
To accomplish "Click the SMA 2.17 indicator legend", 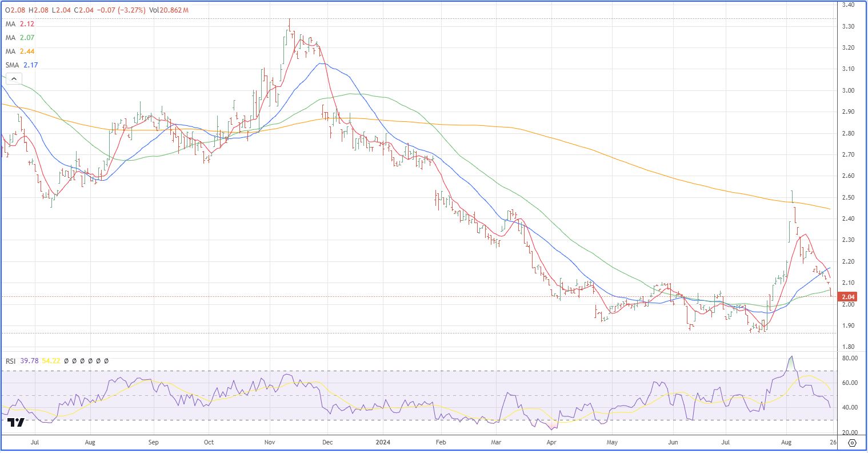I will 22,65.
